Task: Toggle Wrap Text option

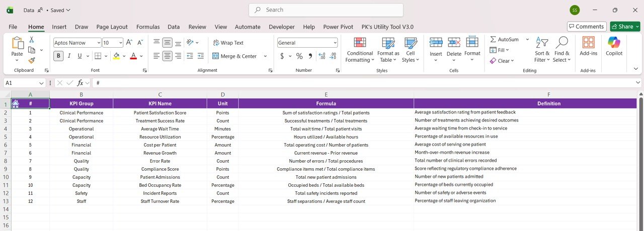Action: (228, 43)
